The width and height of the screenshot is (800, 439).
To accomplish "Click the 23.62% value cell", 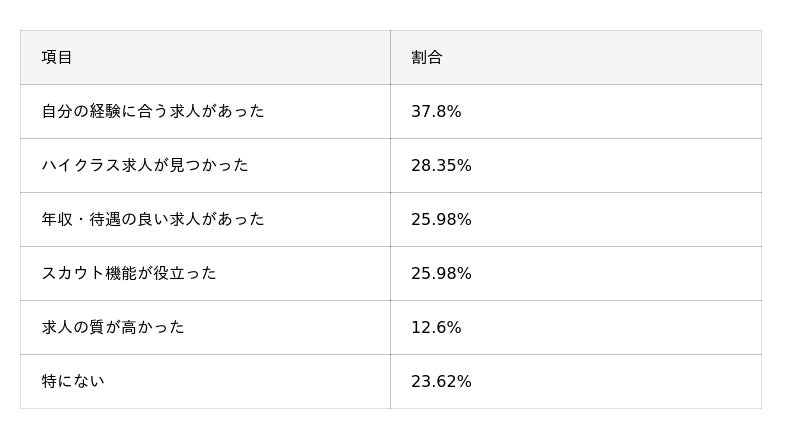I will (x=441, y=381).
